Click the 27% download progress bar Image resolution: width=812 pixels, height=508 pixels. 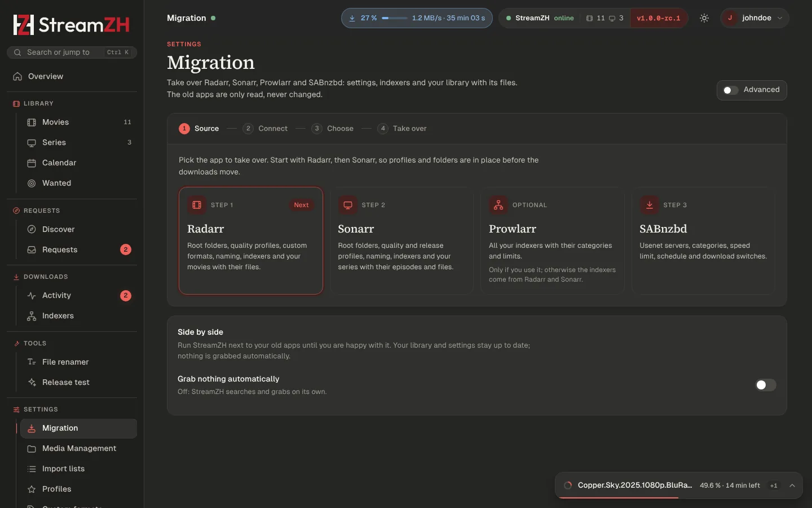point(395,18)
